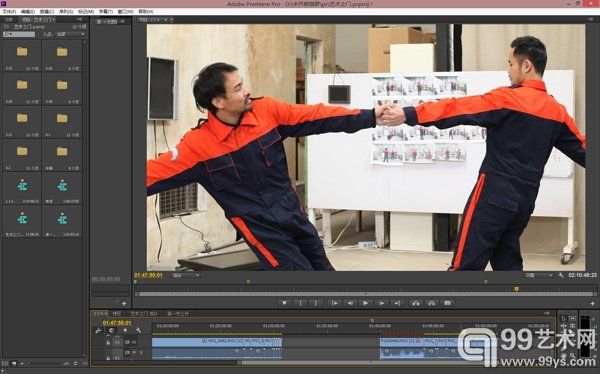
Task: Open the 文件 menu
Action: pyautogui.click(x=9, y=11)
